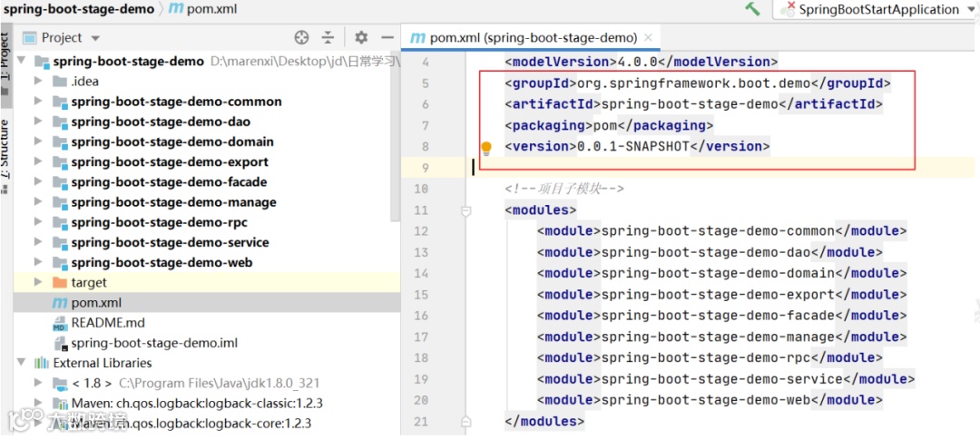Click the README.md file icon

pyautogui.click(x=60, y=323)
